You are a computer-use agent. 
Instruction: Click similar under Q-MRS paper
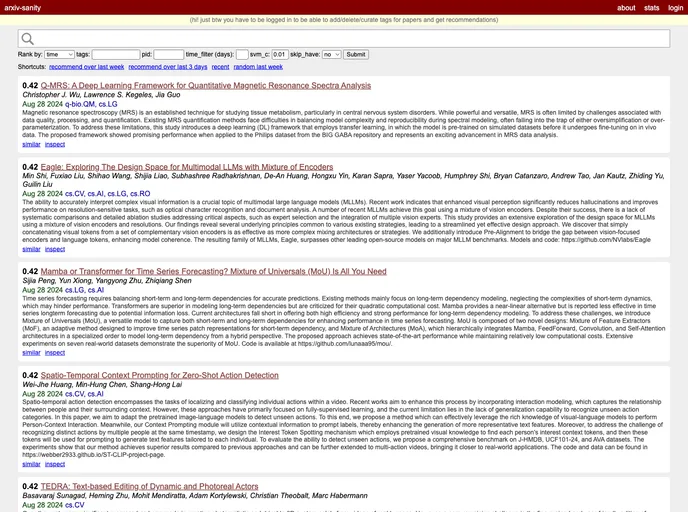pos(31,144)
